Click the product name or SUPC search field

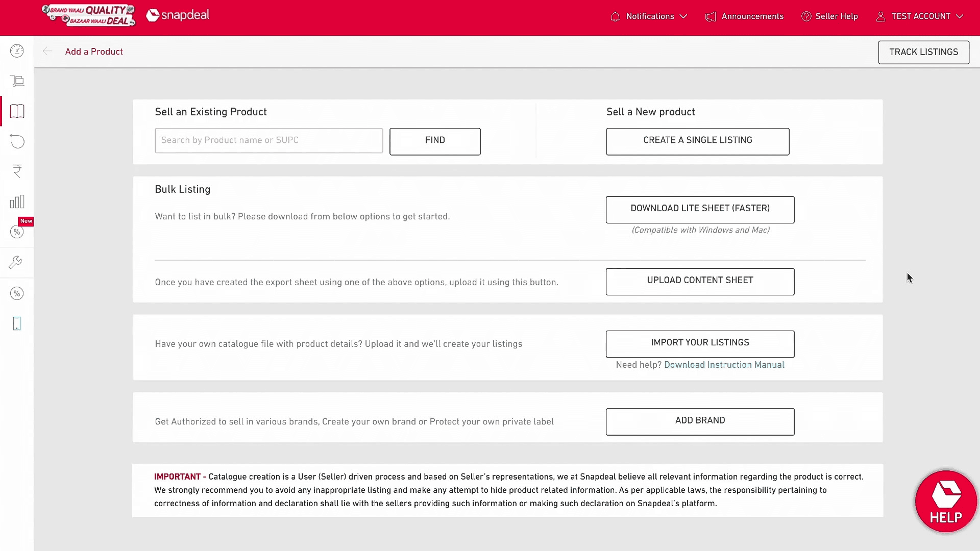(x=268, y=140)
